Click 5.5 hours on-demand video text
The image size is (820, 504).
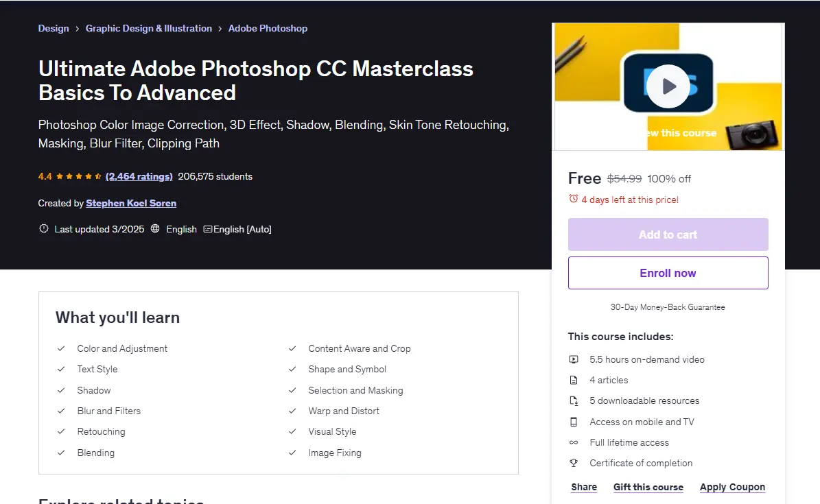(x=647, y=360)
